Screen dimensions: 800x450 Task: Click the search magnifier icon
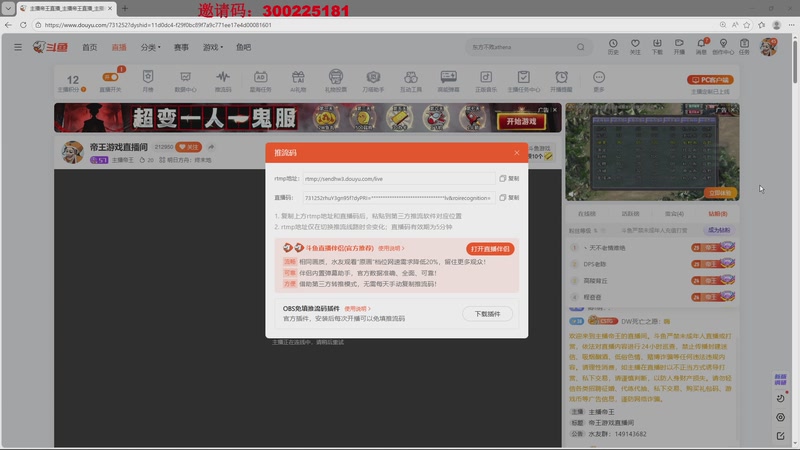tap(581, 47)
